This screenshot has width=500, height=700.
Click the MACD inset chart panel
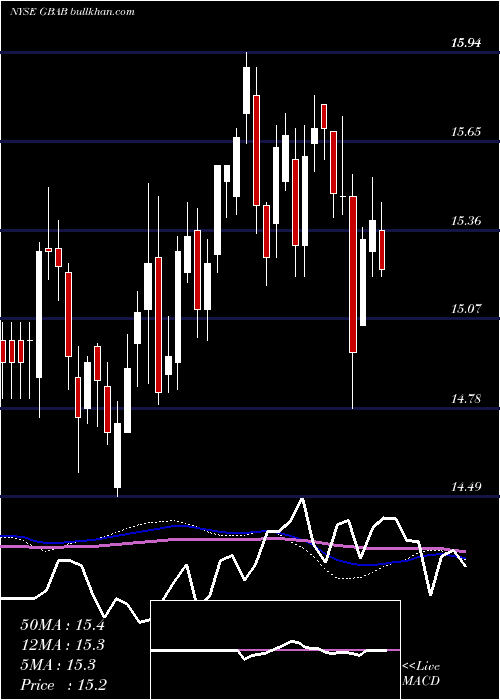(275, 650)
